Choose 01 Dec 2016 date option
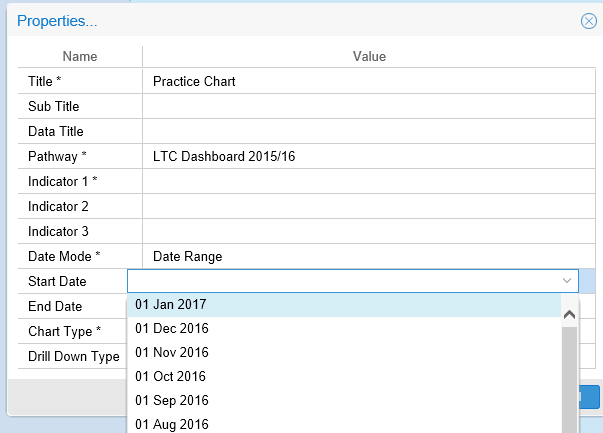 pos(171,328)
